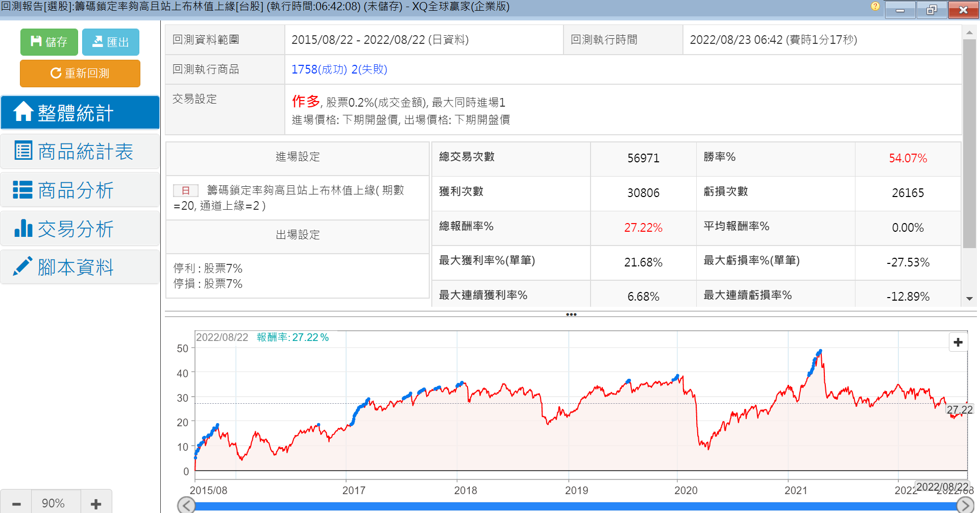This screenshot has height=513, width=980.
Task: Open 腳本資料 pencil tab
Action: 80,267
